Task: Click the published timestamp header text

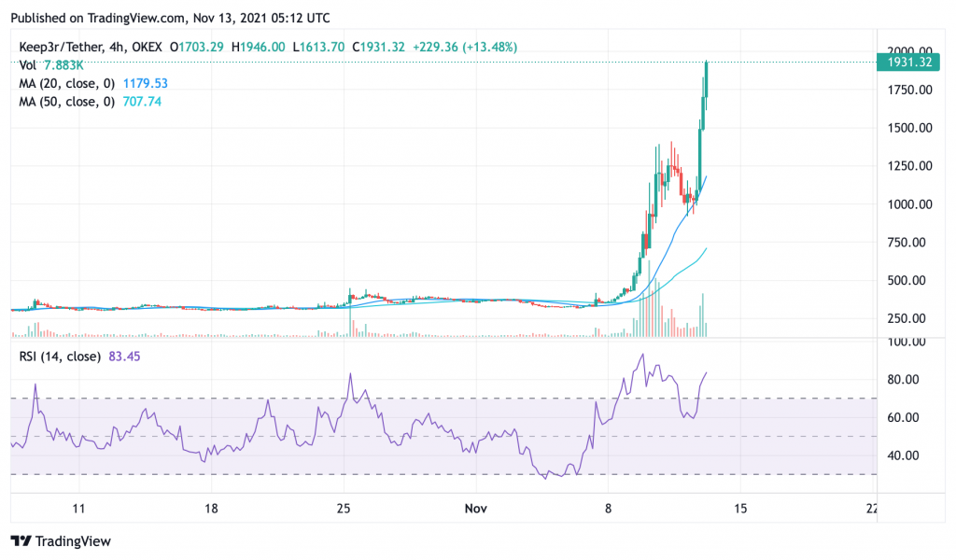Action: (170, 19)
